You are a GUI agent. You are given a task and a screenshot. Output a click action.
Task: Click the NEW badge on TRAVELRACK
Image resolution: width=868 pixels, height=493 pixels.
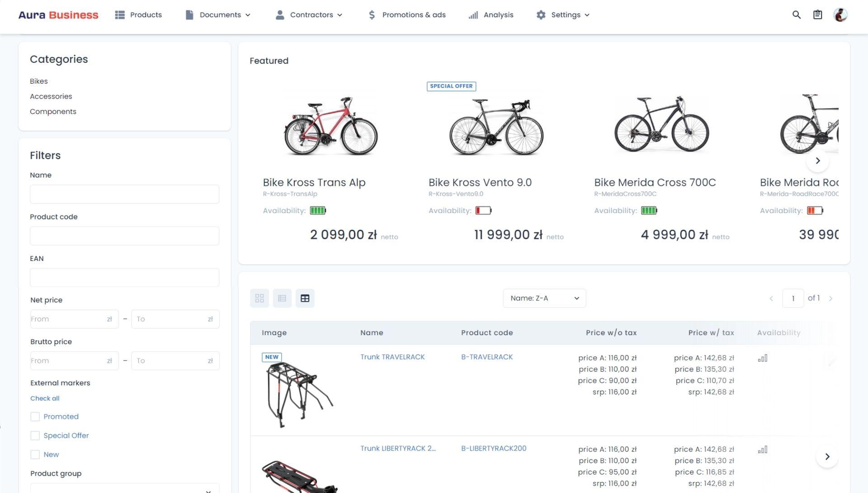click(x=272, y=357)
